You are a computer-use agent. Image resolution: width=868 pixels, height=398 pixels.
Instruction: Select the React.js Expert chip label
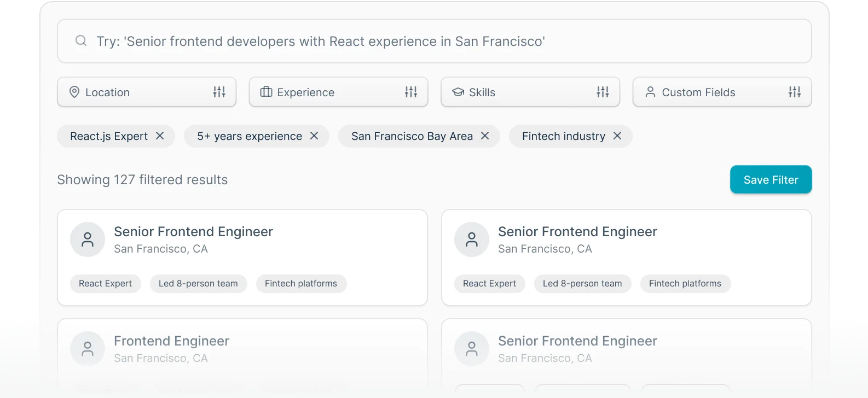(109, 136)
